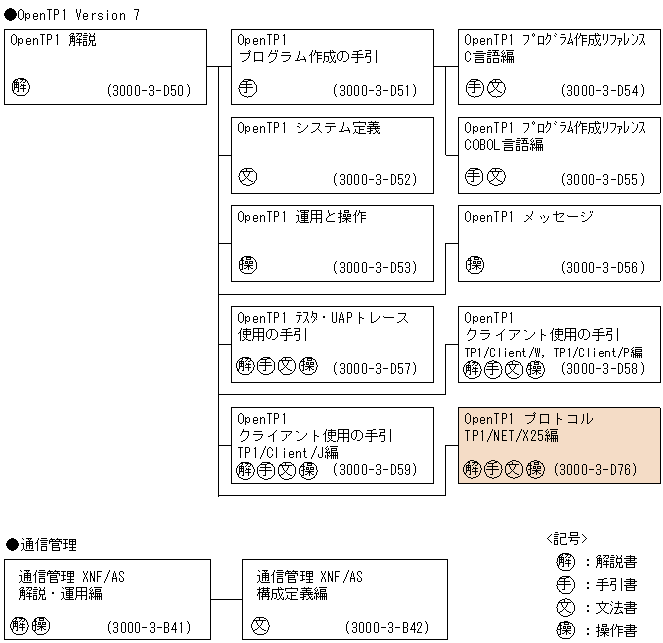This screenshot has width=663, height=643.
Task: Click manual number (3000-3-D59)
Action: pyautogui.click(x=375, y=470)
